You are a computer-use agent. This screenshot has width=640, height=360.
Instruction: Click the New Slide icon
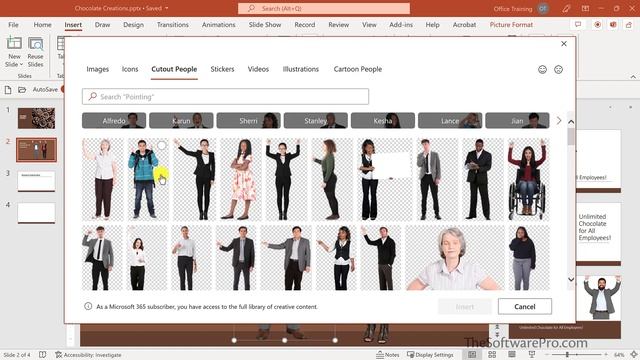pos(14,43)
